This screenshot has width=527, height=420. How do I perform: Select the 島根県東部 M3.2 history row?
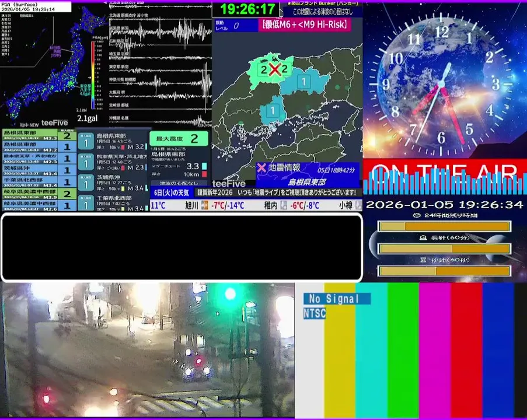click(39, 146)
